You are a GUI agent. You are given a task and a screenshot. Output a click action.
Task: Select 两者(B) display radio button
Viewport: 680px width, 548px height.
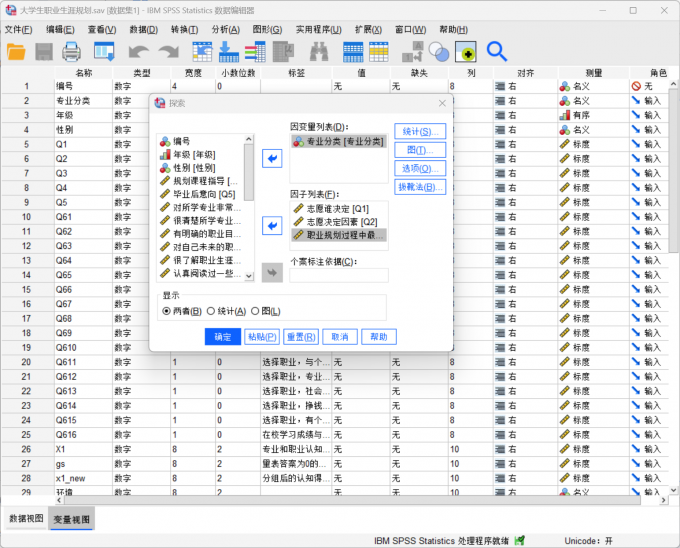pos(166,311)
